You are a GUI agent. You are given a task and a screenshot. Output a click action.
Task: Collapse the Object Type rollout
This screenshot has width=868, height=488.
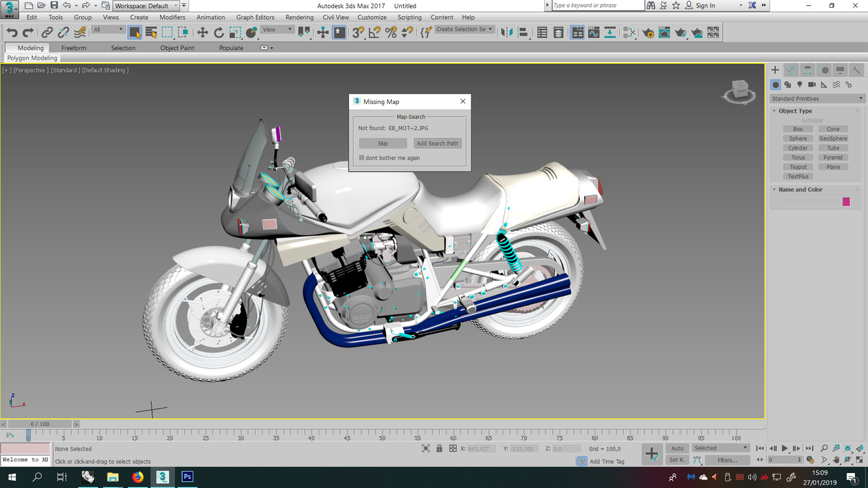point(795,111)
